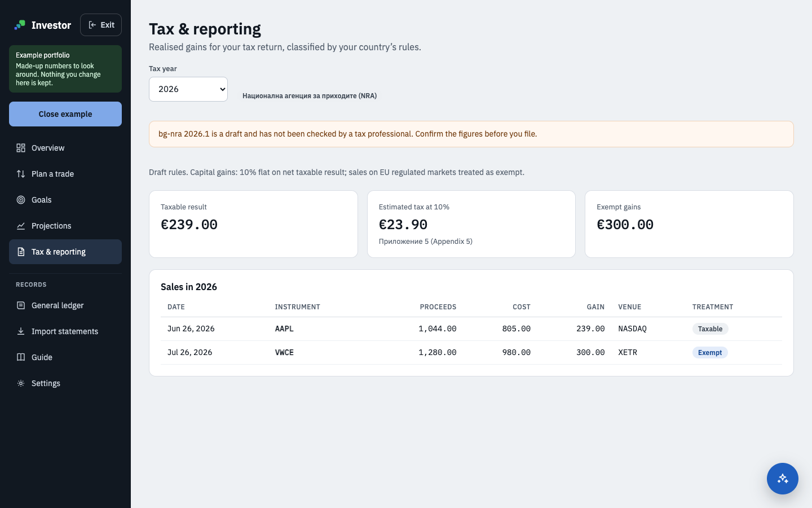Click the Jul 26, 2026 date
This screenshot has width=812, height=508.
(x=190, y=352)
